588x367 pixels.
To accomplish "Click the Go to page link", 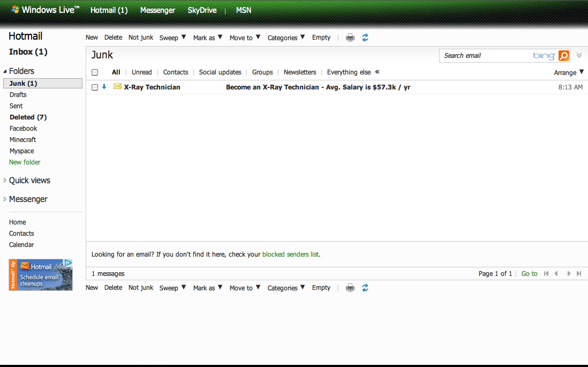I will pyautogui.click(x=530, y=274).
